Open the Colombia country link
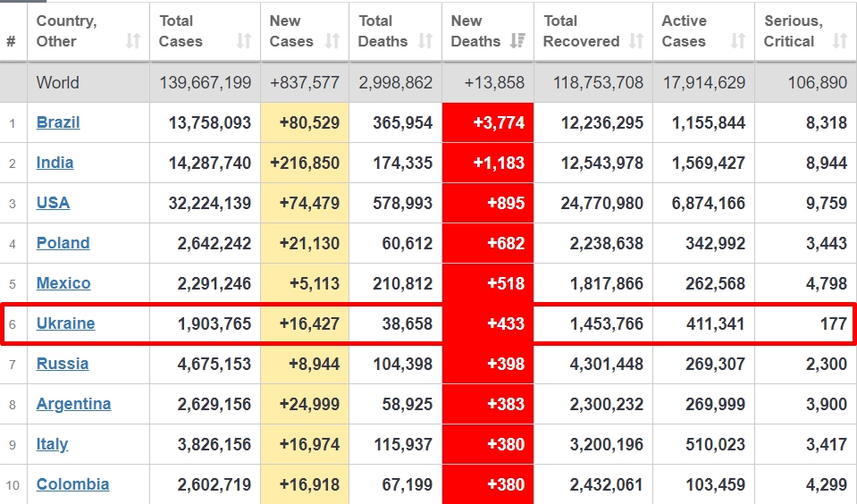The image size is (857, 504). click(x=72, y=484)
